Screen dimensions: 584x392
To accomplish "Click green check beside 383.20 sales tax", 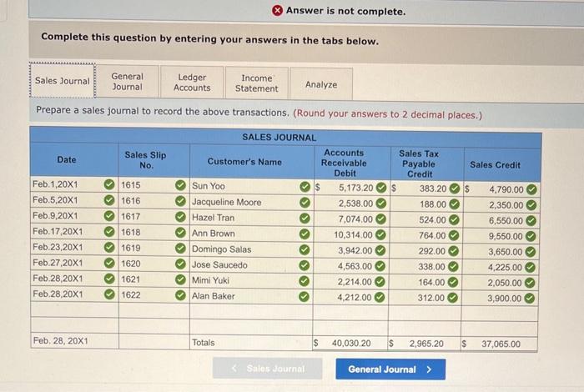I will [455, 188].
